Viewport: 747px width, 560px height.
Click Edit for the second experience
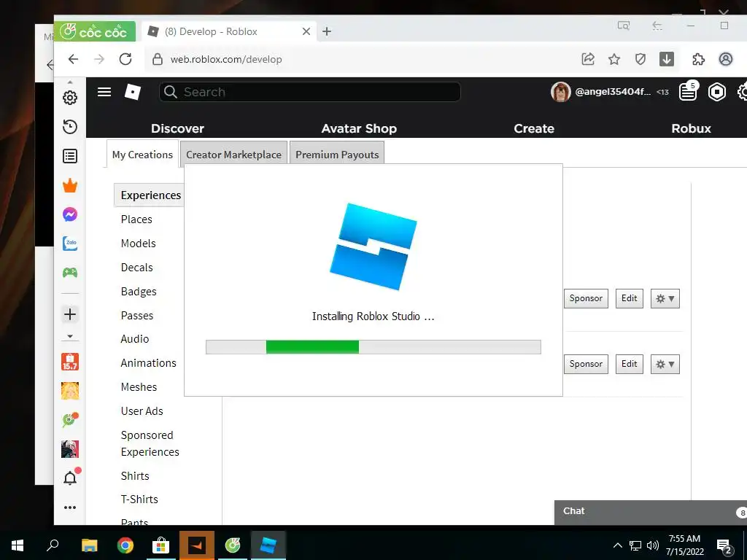[x=630, y=364]
